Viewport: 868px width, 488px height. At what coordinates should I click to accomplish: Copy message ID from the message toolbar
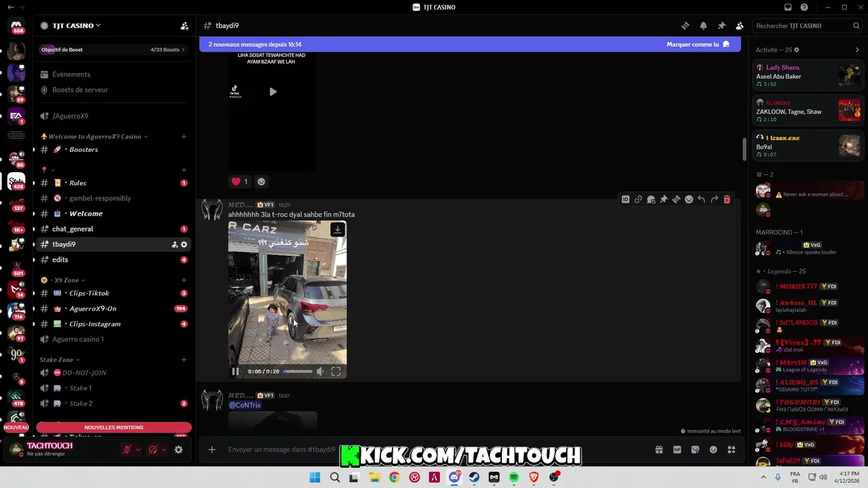(625, 199)
